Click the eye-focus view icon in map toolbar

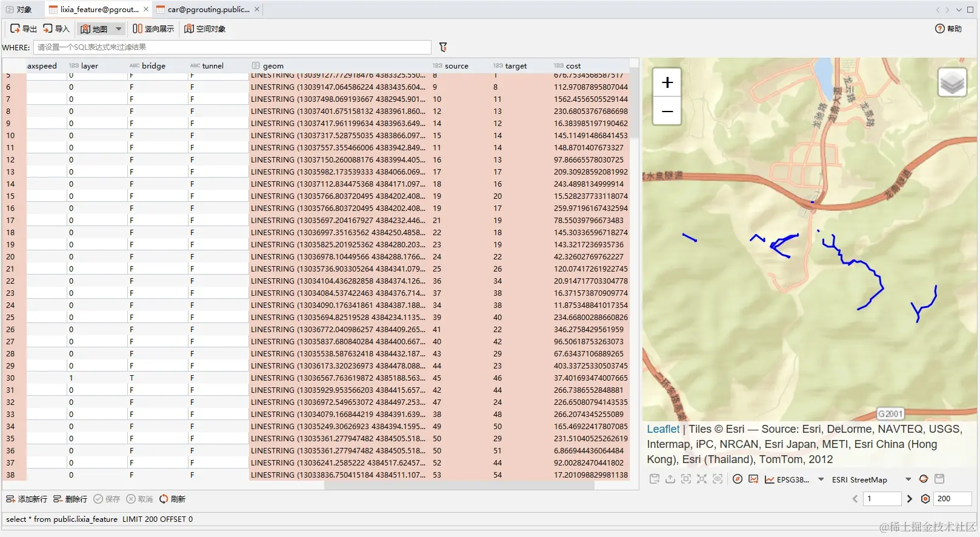tap(718, 479)
